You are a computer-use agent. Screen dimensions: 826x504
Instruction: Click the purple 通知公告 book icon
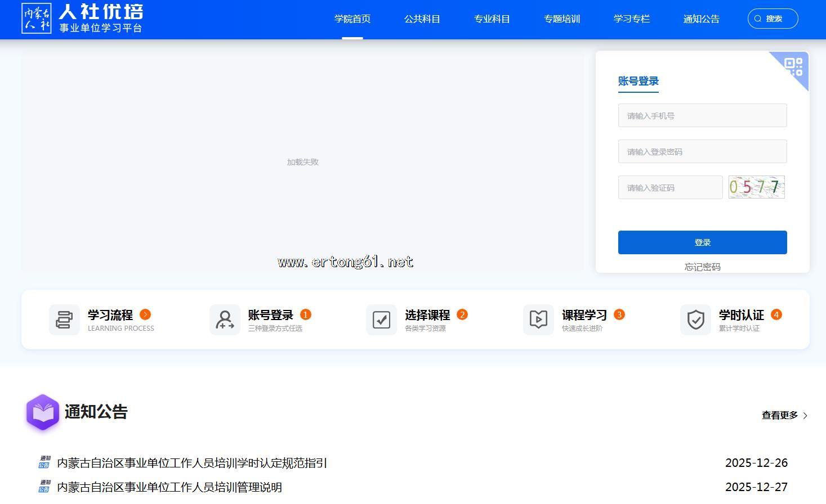click(x=43, y=412)
